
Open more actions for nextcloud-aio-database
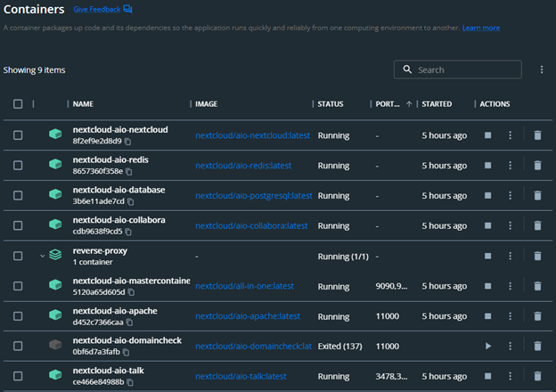[510, 195]
